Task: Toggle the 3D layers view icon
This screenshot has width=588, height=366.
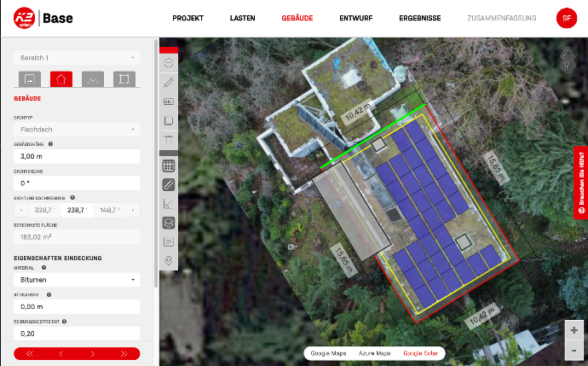Action: pos(169,223)
